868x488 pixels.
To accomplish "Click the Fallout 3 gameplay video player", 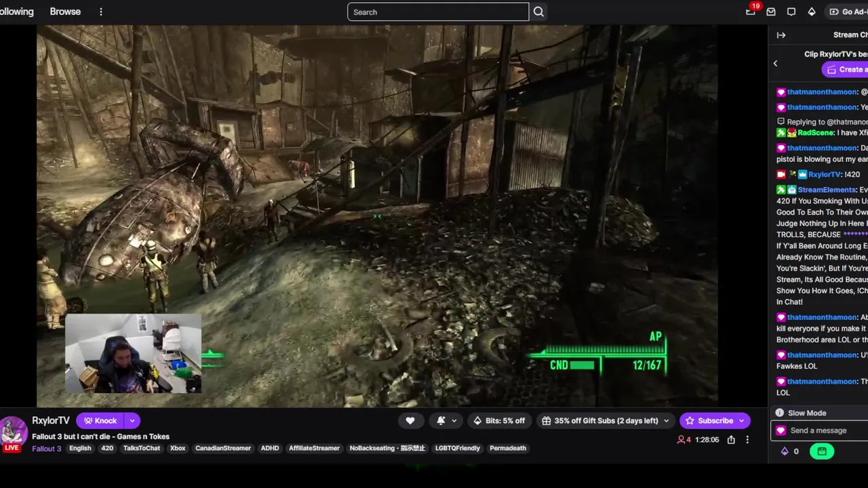I will [x=377, y=216].
